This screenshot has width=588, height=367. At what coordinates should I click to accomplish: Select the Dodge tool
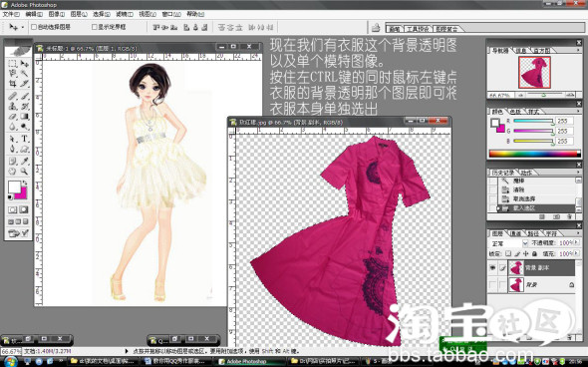[x=24, y=127]
